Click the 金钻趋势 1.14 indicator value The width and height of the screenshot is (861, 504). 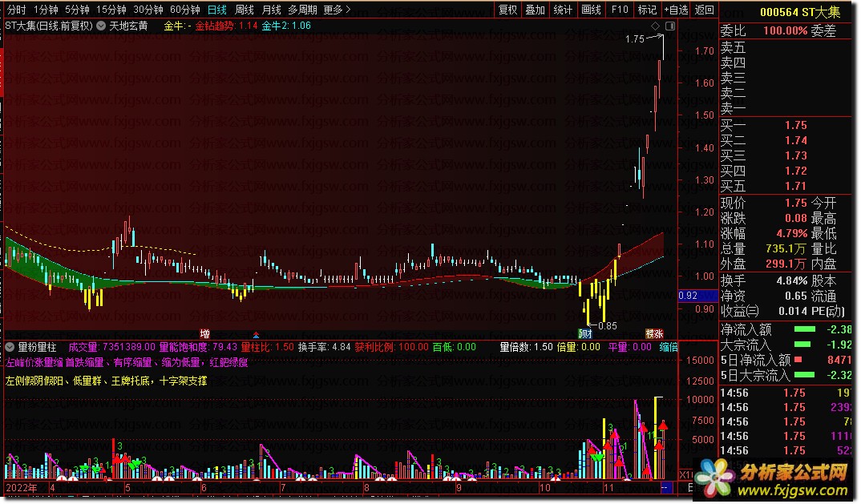(226, 26)
